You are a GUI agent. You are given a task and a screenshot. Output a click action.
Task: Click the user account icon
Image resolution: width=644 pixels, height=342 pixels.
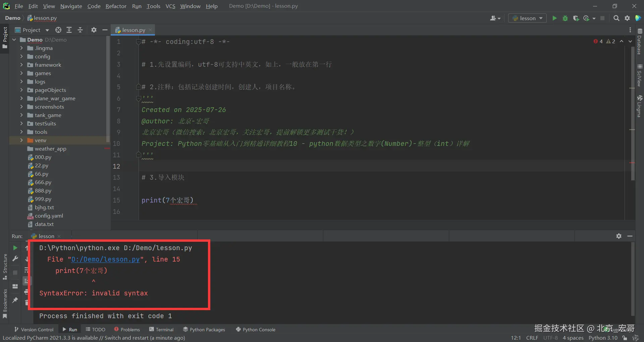coord(495,18)
